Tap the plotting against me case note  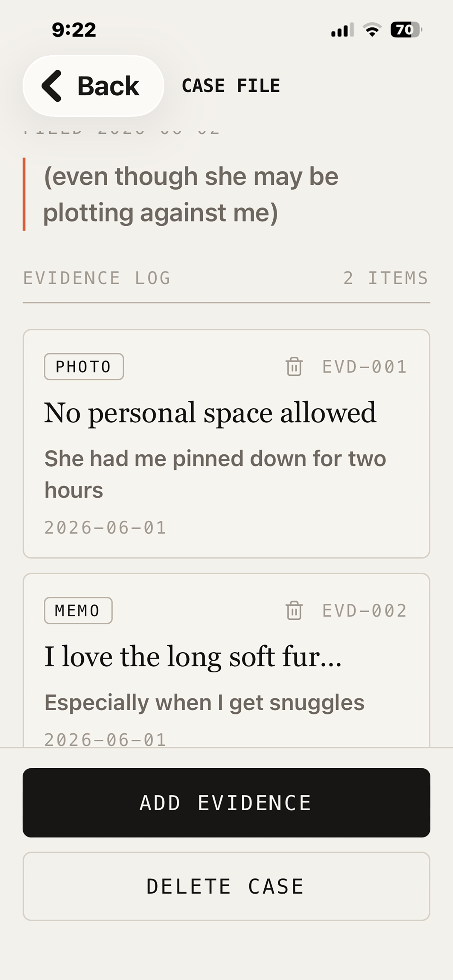(191, 194)
